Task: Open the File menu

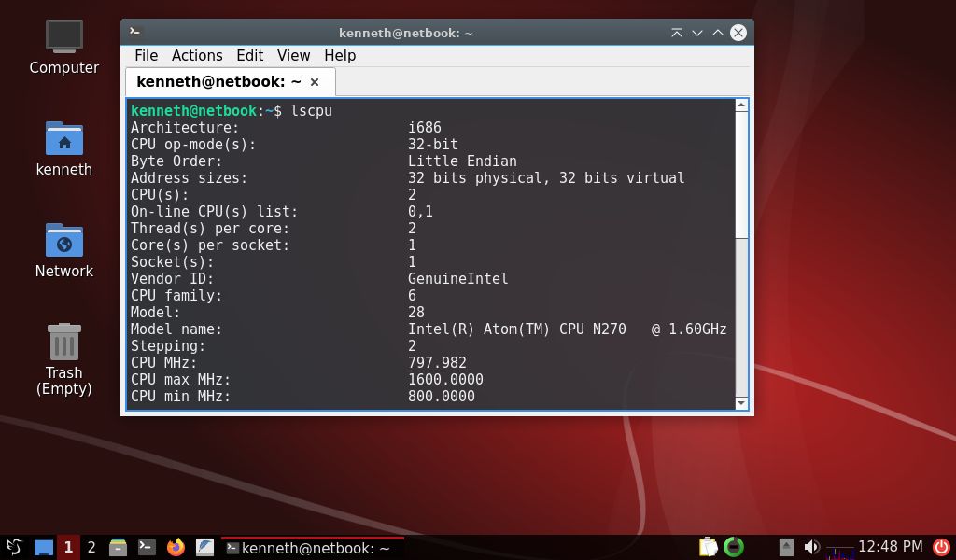Action: click(x=146, y=56)
